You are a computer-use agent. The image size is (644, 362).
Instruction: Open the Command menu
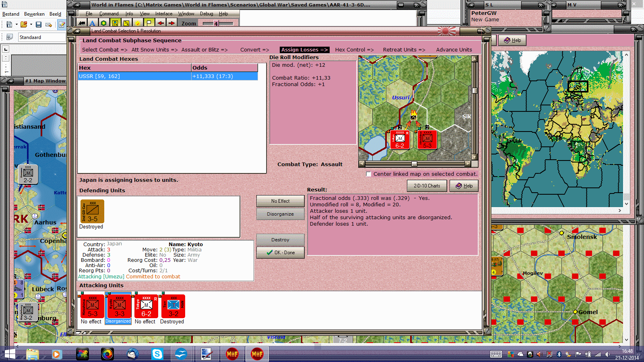(x=109, y=14)
